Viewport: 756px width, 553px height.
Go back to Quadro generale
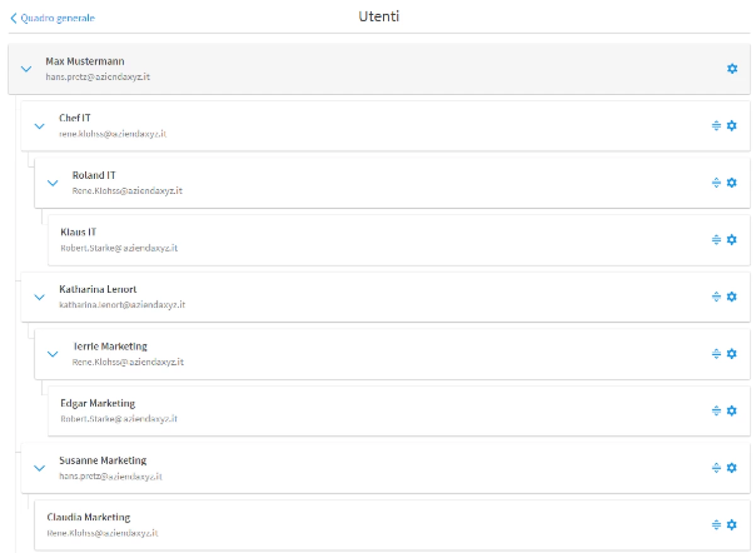click(x=53, y=18)
